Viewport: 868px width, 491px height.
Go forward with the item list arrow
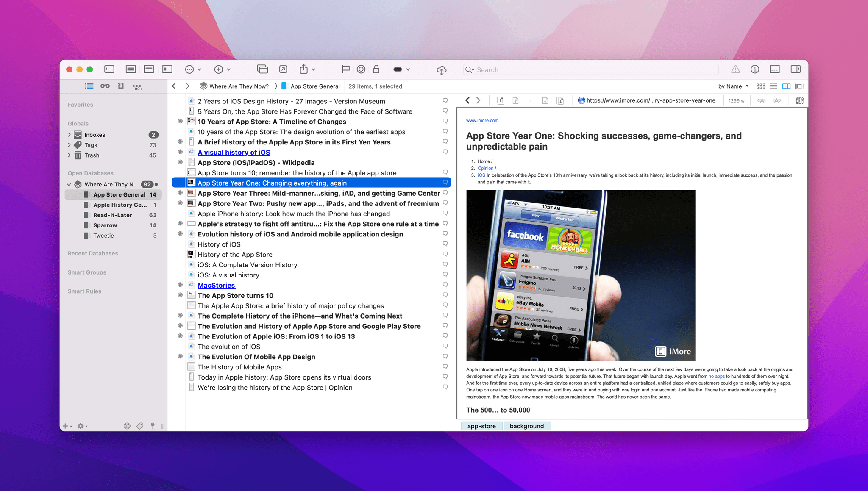[x=187, y=86]
